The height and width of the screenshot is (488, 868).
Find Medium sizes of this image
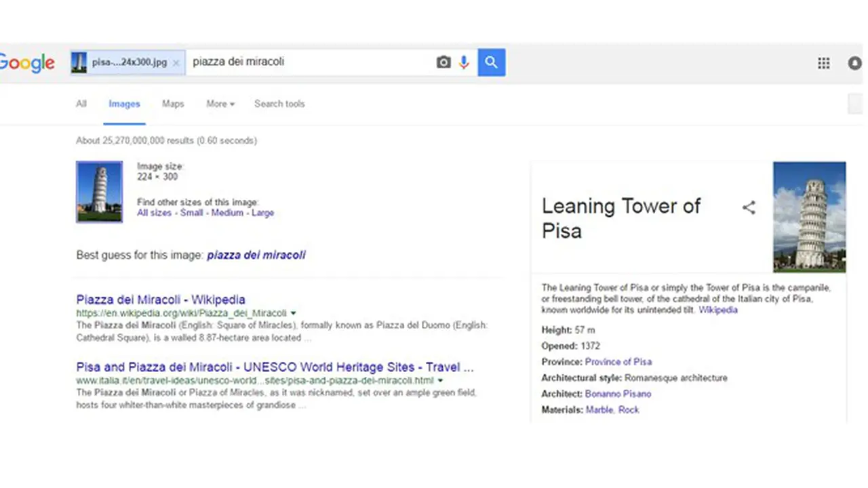click(x=227, y=213)
